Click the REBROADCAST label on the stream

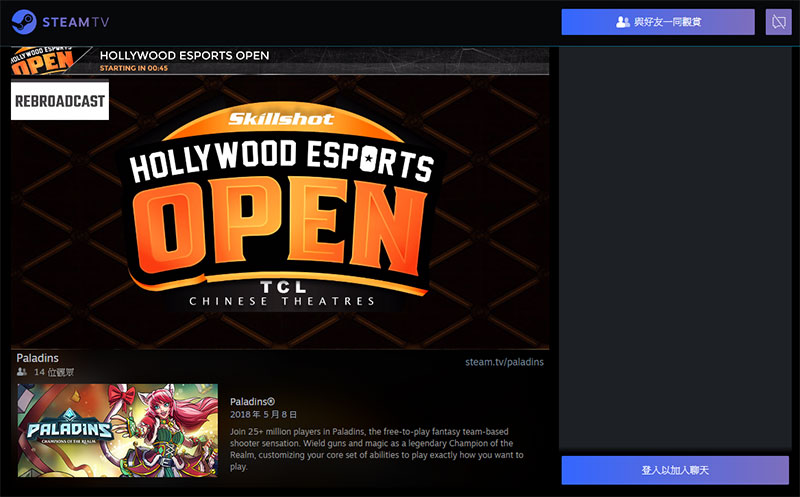[60, 101]
